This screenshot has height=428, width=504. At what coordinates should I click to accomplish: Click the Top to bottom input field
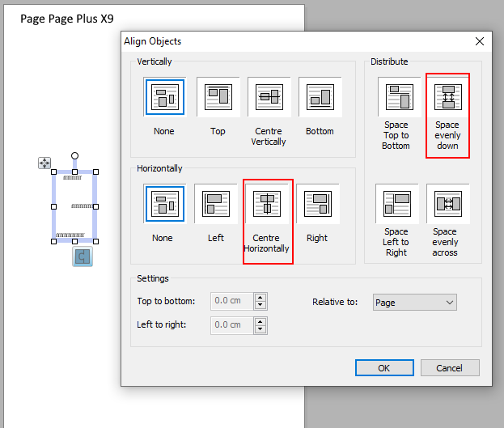(232, 301)
